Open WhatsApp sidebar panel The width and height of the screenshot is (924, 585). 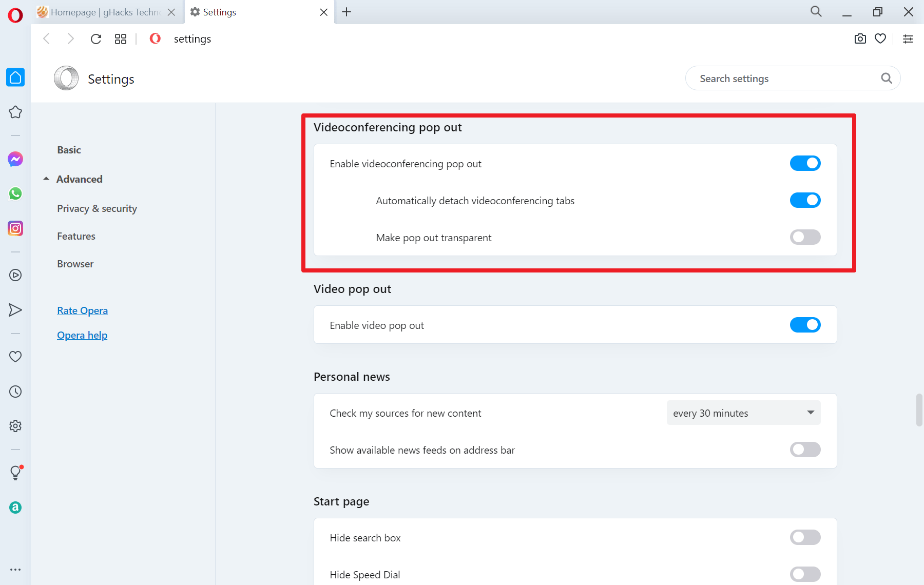pyautogui.click(x=15, y=193)
